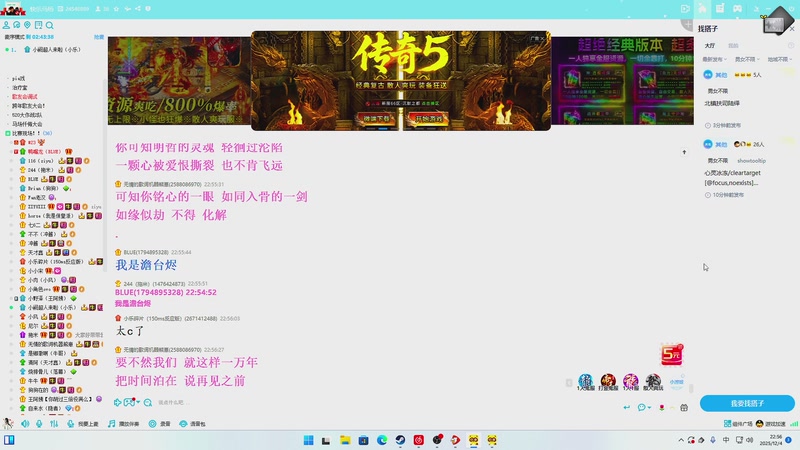Click the room avatar image at top left
Image resolution: width=800 pixels, height=450 pixels.
click(x=12, y=9)
